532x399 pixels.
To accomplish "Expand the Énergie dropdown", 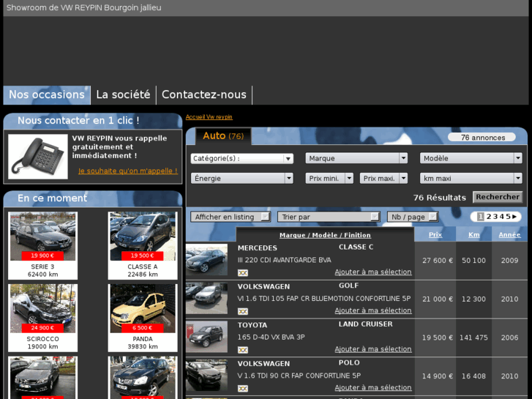I will (x=241, y=178).
